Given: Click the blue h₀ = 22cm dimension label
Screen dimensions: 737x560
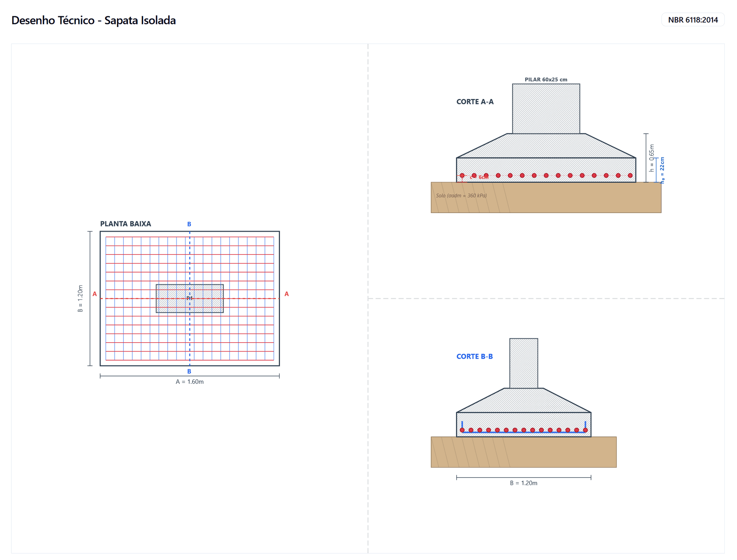Looking at the screenshot, I should click(662, 170).
